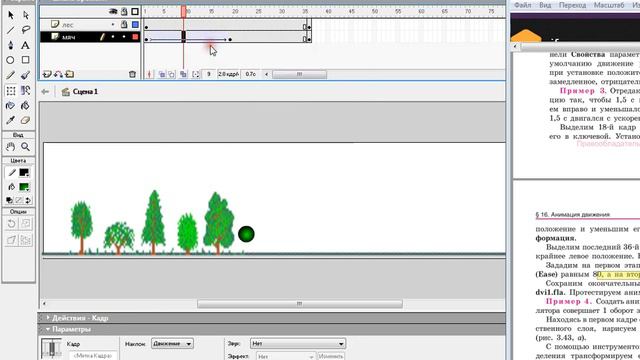The width and height of the screenshot is (640, 360).
Task: Click the back arrow beside Сцена 1
Action: click(x=45, y=92)
